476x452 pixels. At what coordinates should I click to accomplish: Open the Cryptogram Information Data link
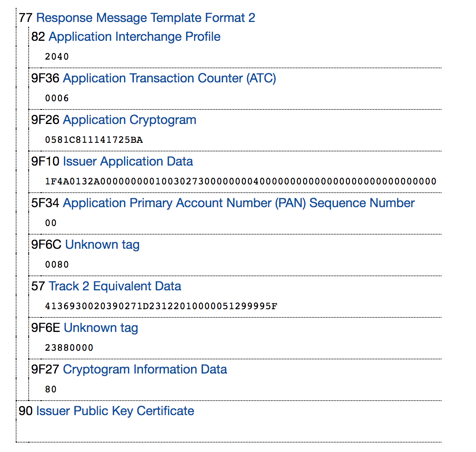[145, 370]
